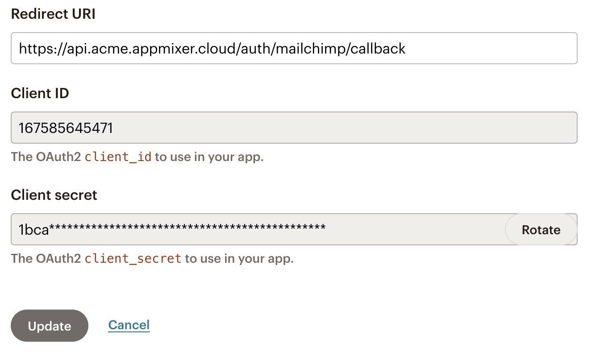Click the Client ID number 167585645471
Viewport: 600px width, 364px height.
(x=66, y=128)
